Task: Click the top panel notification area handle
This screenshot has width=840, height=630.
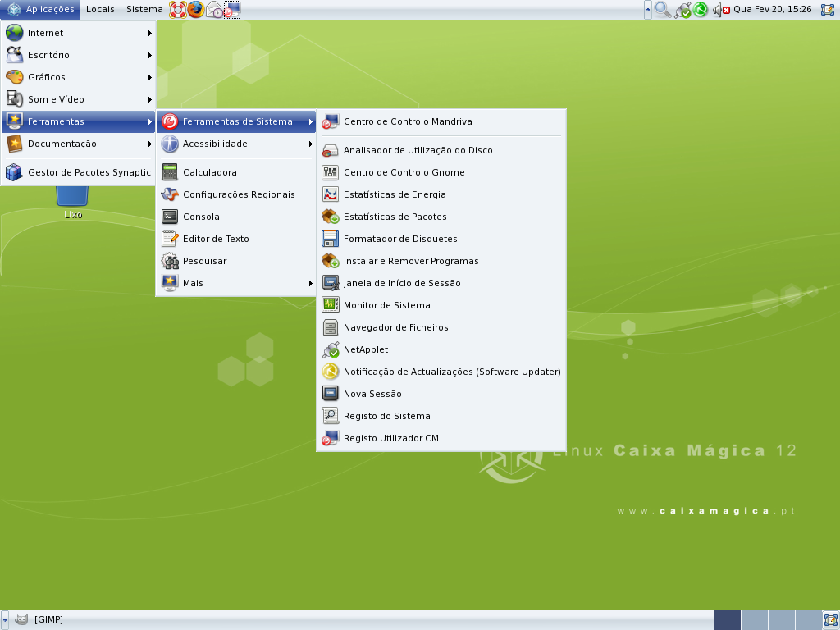Action: pos(648,10)
